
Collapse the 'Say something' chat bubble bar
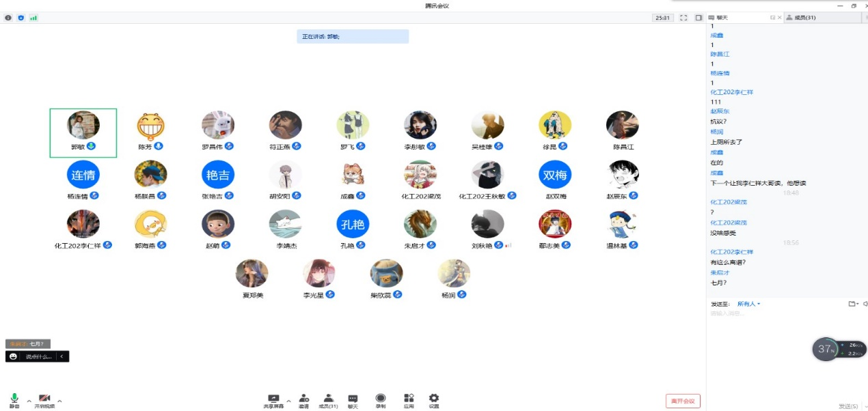pos(62,356)
